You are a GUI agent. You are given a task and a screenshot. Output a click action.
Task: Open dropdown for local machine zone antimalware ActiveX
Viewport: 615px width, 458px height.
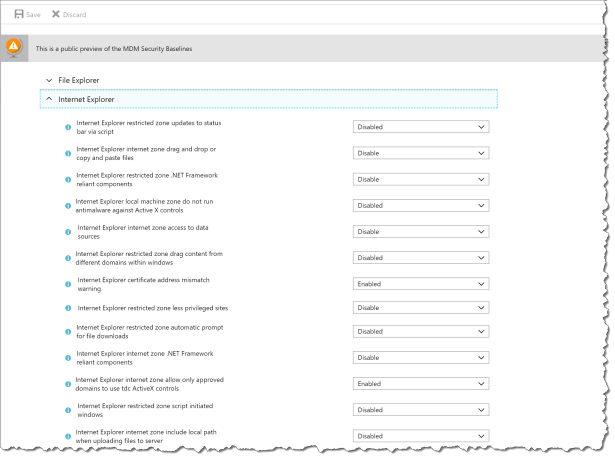coord(421,205)
